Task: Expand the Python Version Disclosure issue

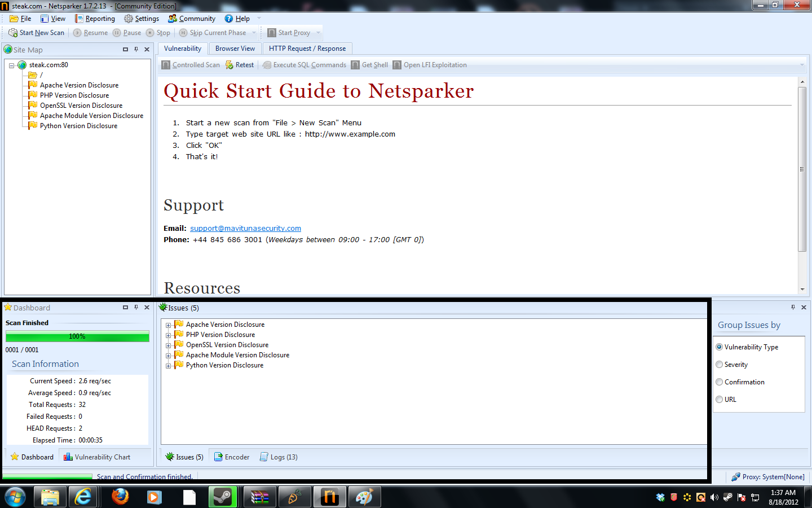Action: coord(168,366)
